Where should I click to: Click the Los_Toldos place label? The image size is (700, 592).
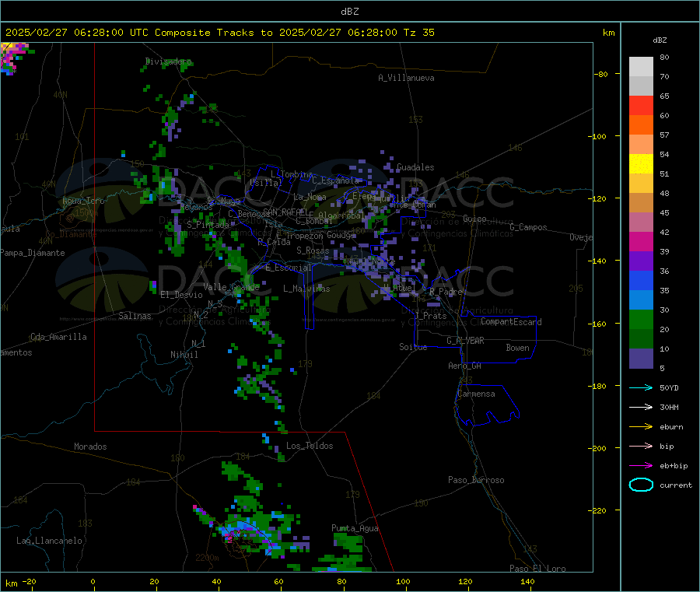tap(310, 446)
